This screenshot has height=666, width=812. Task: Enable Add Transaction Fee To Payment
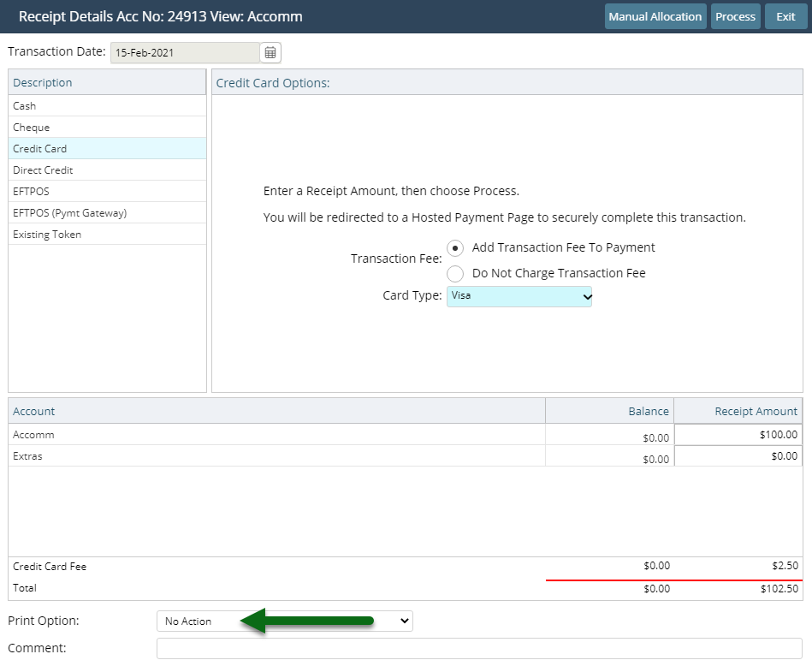pos(454,247)
